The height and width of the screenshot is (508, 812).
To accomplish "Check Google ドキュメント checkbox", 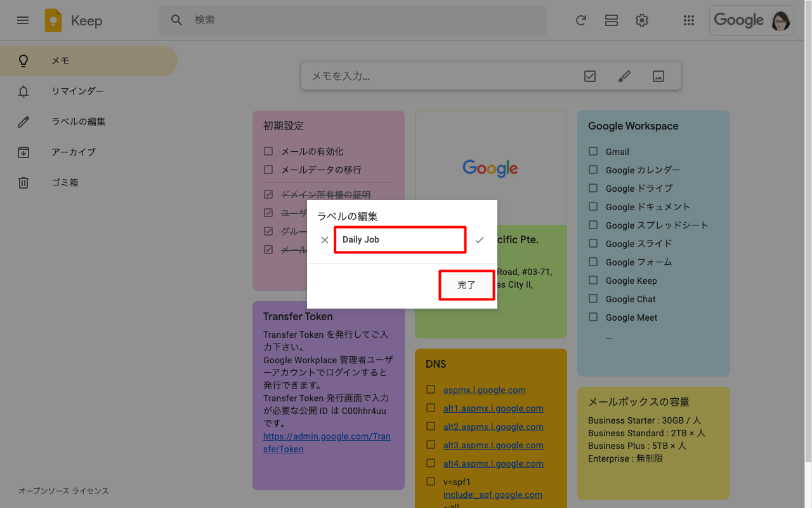I will (x=593, y=206).
